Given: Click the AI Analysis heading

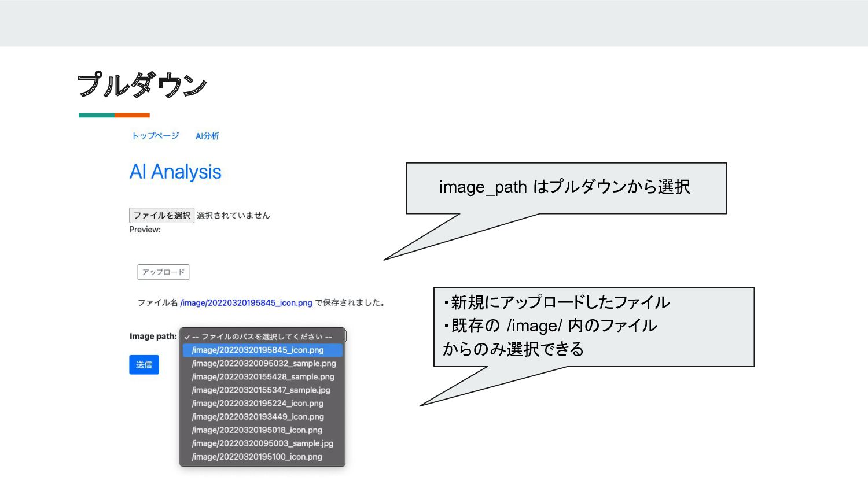Looking at the screenshot, I should point(175,172).
